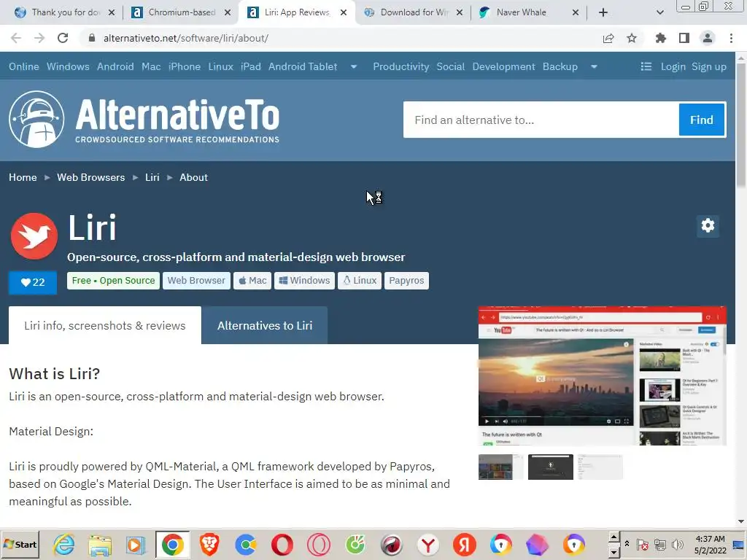
Task: Focus the 'Find an alternative to...' search box
Action: click(x=541, y=120)
